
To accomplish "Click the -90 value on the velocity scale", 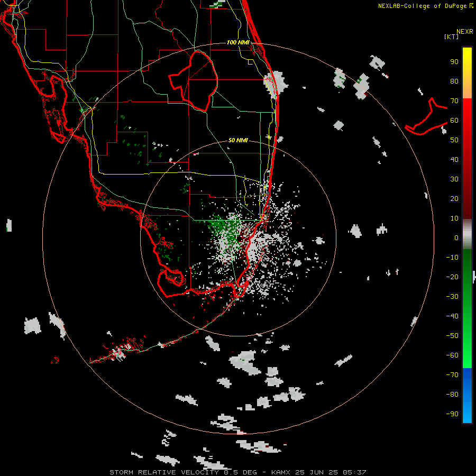I will point(452,414).
